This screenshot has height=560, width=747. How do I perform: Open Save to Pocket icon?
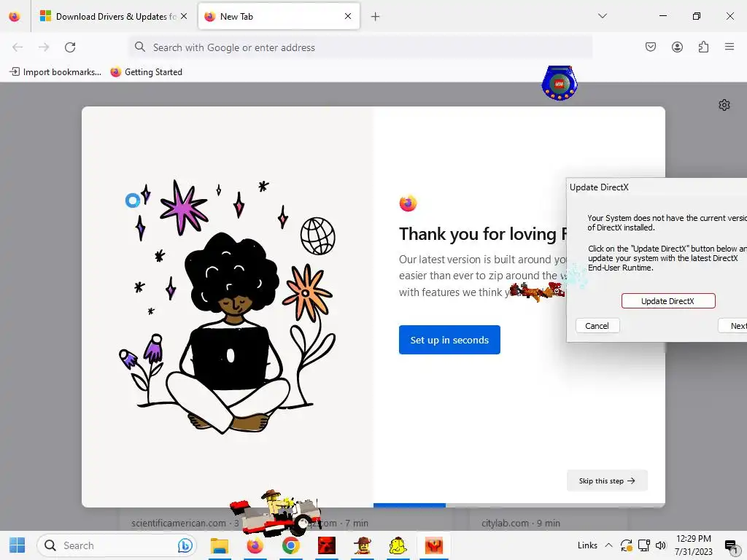click(x=651, y=47)
